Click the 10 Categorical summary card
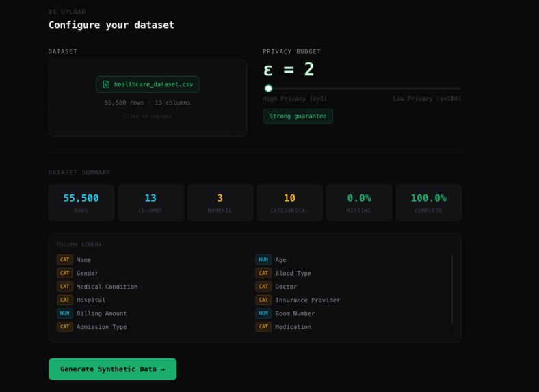This screenshot has height=392, width=539. click(289, 202)
